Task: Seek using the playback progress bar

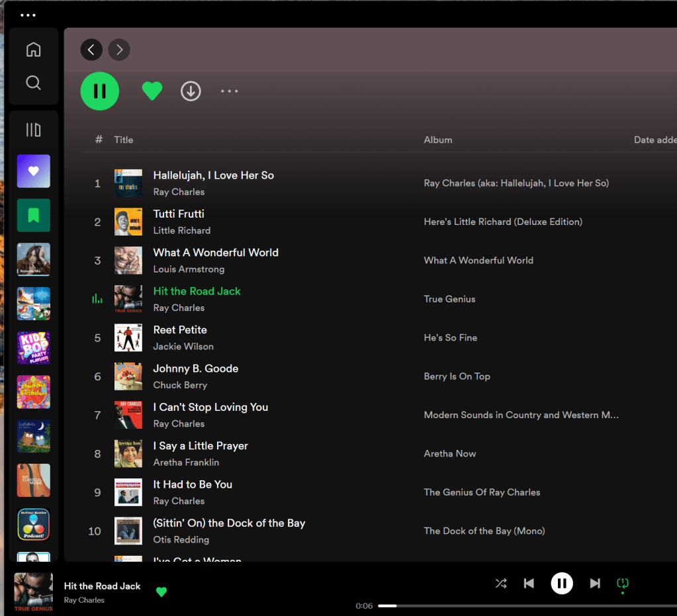Action: [x=527, y=605]
